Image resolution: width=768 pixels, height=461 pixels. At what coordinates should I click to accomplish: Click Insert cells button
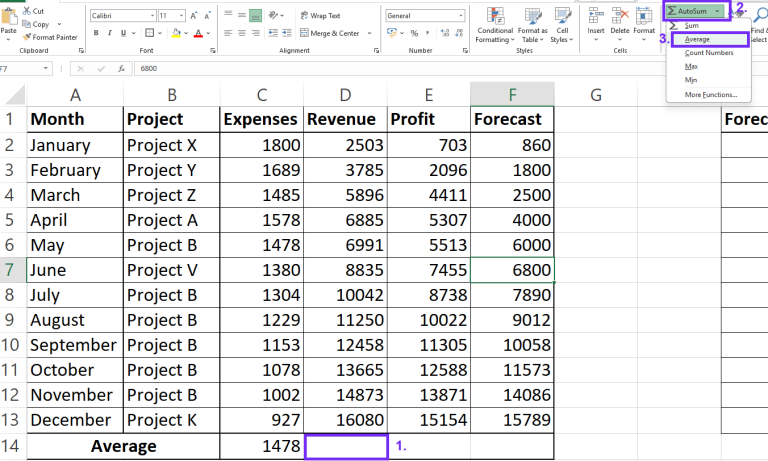(x=596, y=24)
